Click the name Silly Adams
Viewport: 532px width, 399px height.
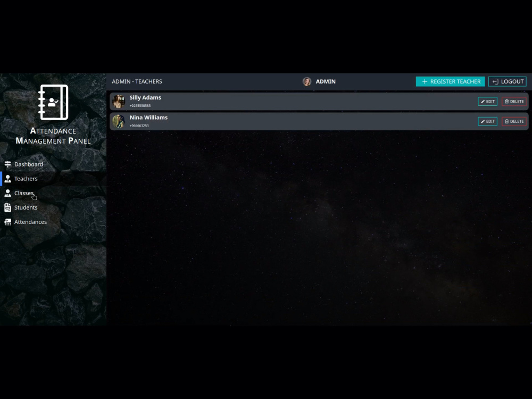pos(145,98)
